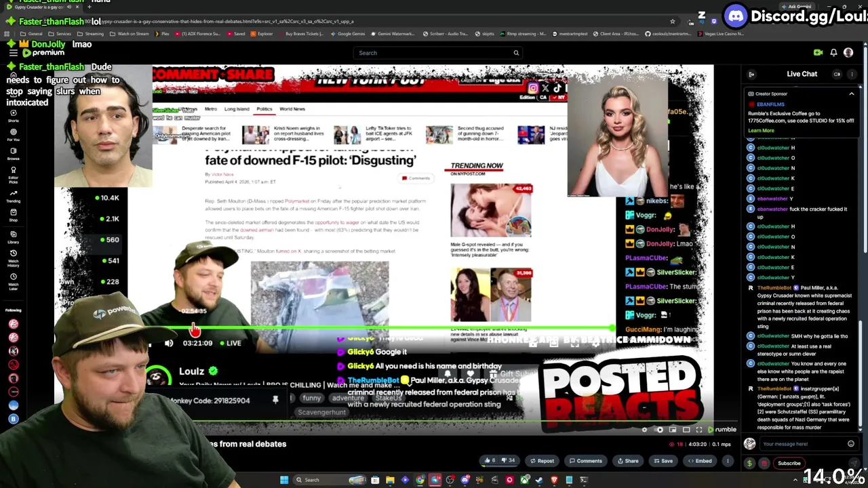The width and height of the screenshot is (868, 488).
Task: Expand the Streaming bookmarks folder
Action: [91, 33]
